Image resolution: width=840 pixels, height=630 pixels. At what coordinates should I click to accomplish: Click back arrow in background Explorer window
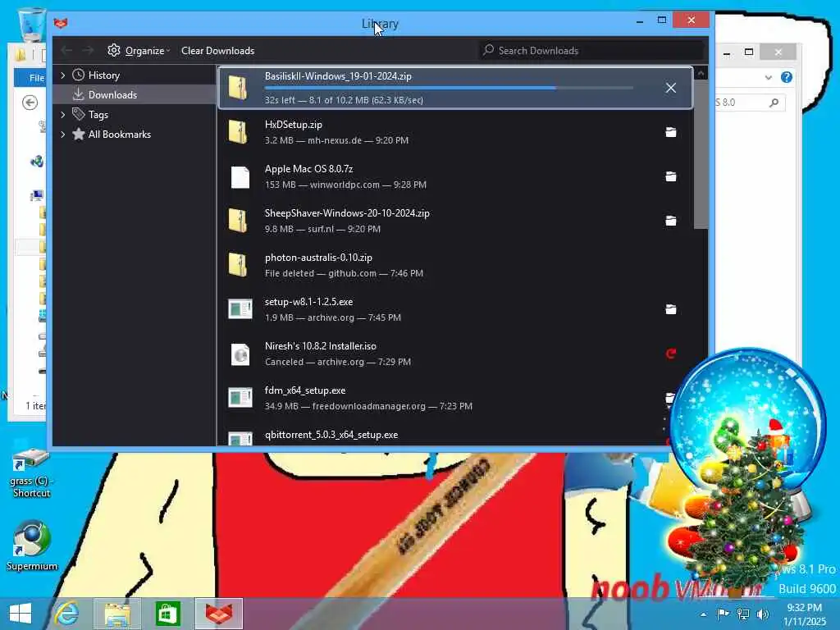click(30, 103)
